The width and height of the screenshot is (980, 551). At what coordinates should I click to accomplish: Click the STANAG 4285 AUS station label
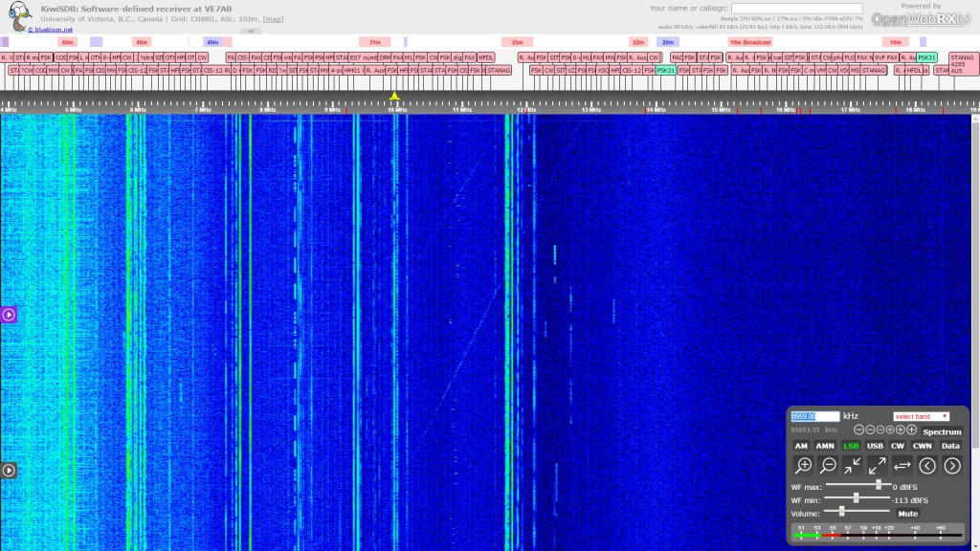pyautogui.click(x=964, y=64)
